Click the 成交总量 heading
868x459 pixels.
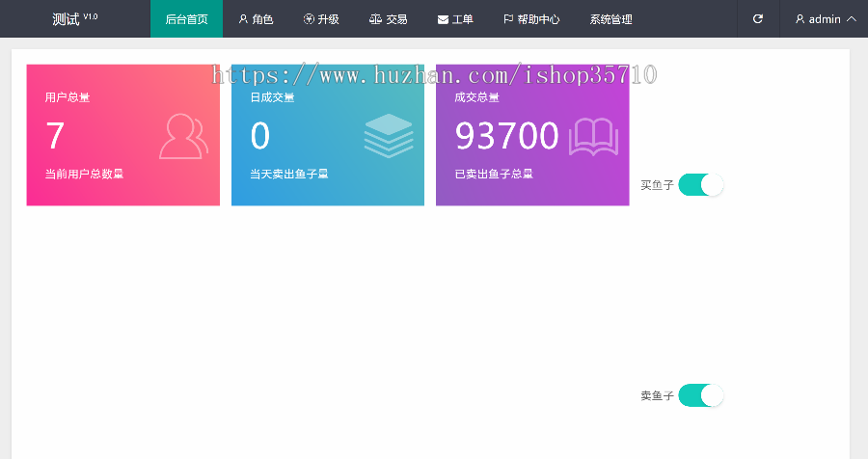click(476, 97)
